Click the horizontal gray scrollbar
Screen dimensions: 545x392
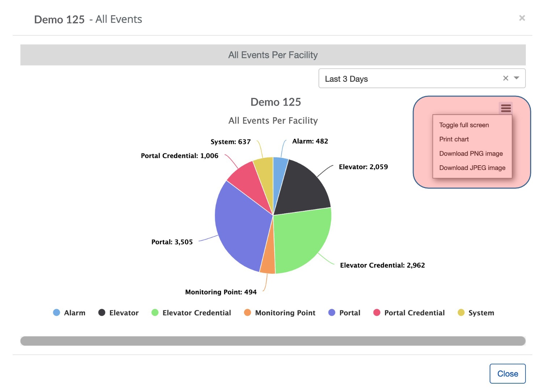tap(273, 341)
